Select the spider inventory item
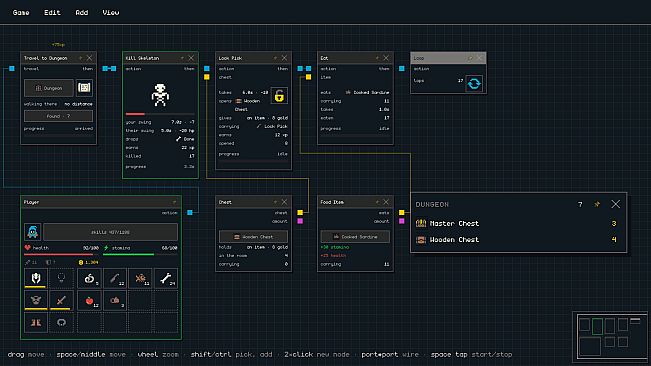Image resolution: width=651 pixels, height=366 pixels. click(x=140, y=278)
